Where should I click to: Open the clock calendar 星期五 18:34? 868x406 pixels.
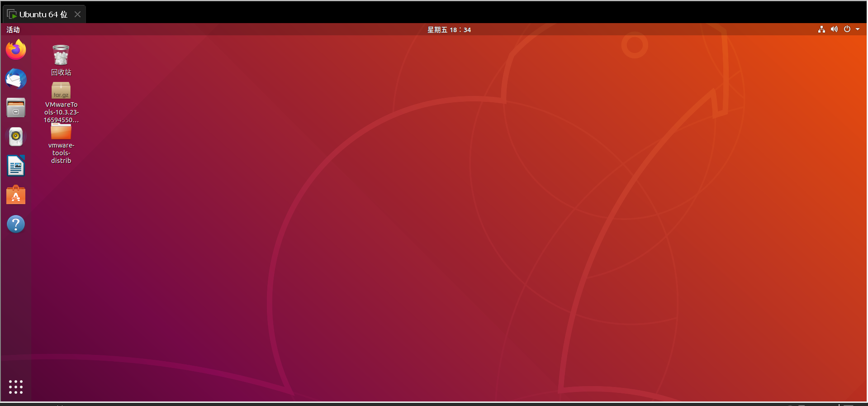449,30
